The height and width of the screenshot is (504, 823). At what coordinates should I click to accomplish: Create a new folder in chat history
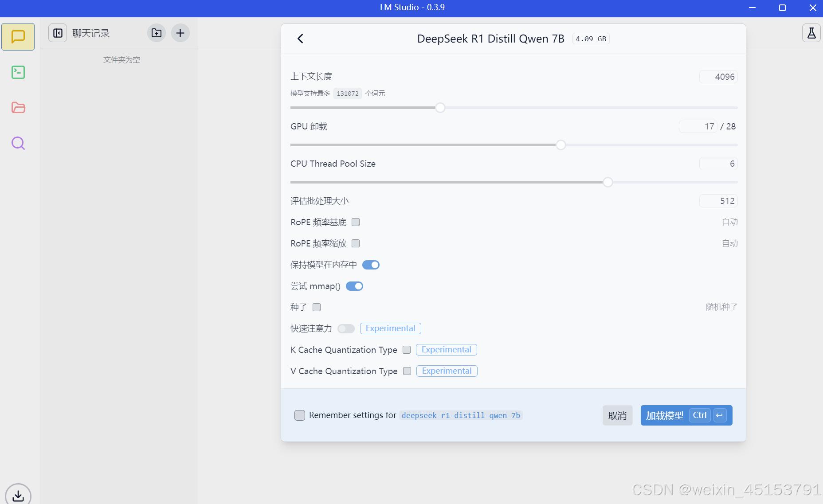(x=157, y=33)
